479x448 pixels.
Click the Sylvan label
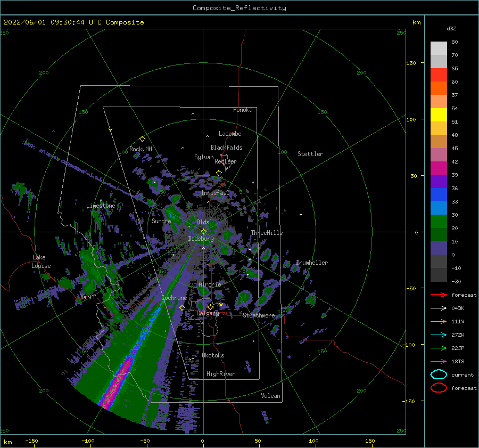coord(204,157)
